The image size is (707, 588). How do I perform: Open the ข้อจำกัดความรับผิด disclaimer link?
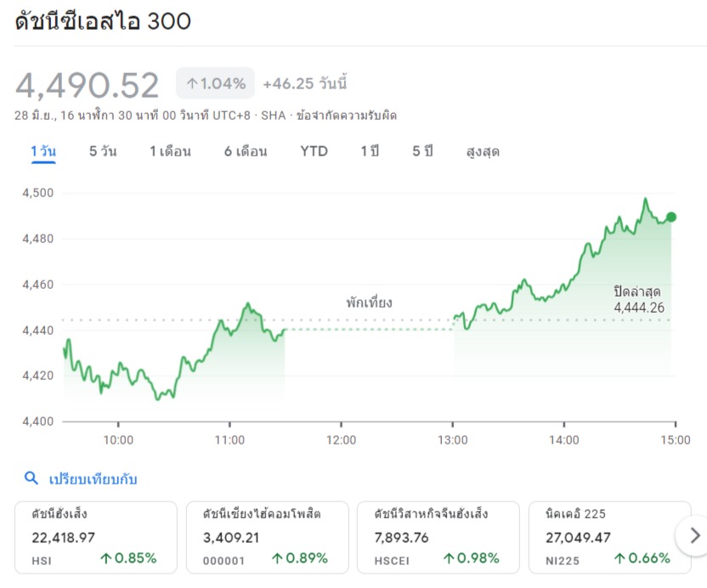(346, 116)
